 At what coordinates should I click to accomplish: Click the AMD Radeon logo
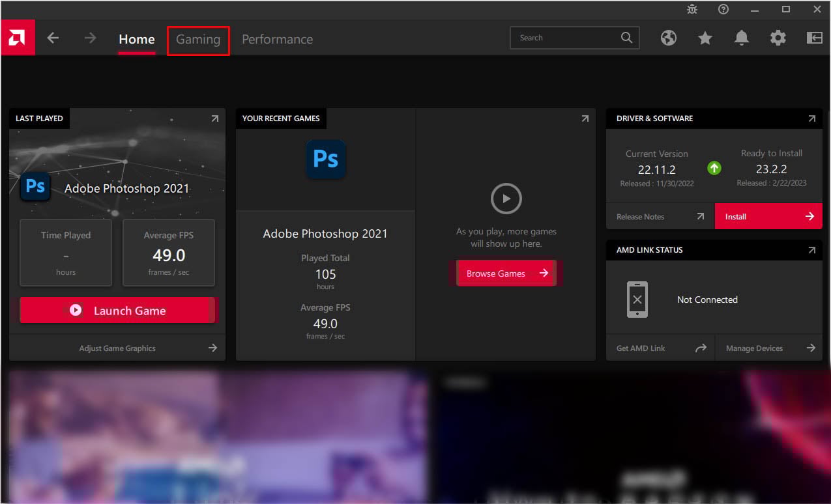pos(18,37)
